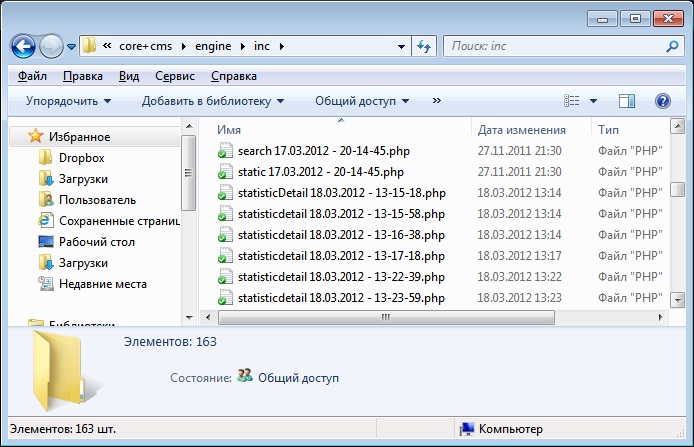The height and width of the screenshot is (447, 694).
Task: Open the core+cms breadcrumb folder
Action: pos(146,46)
